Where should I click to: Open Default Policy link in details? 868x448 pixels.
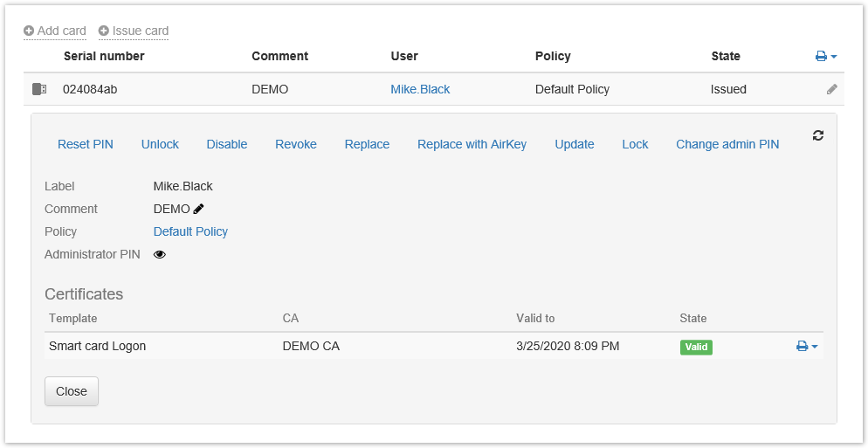[190, 231]
